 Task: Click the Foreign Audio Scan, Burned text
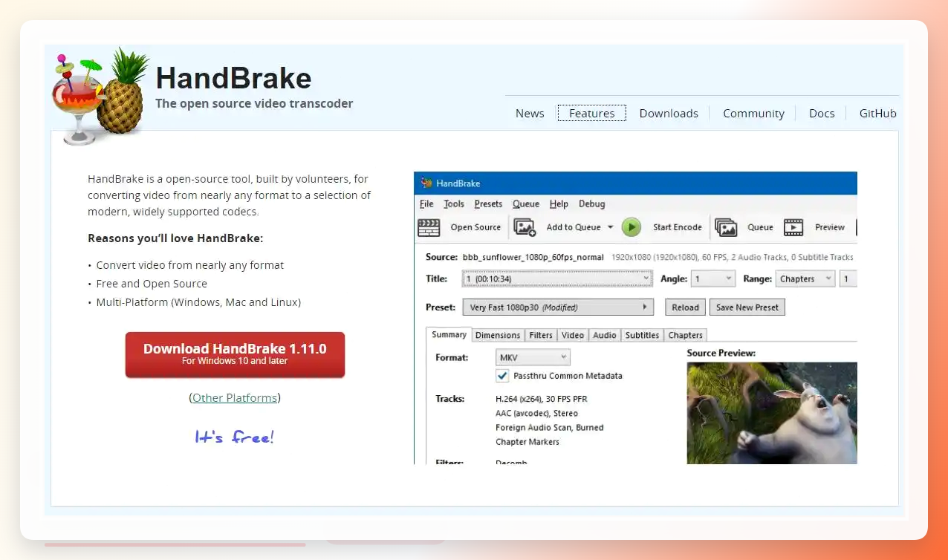coord(550,428)
